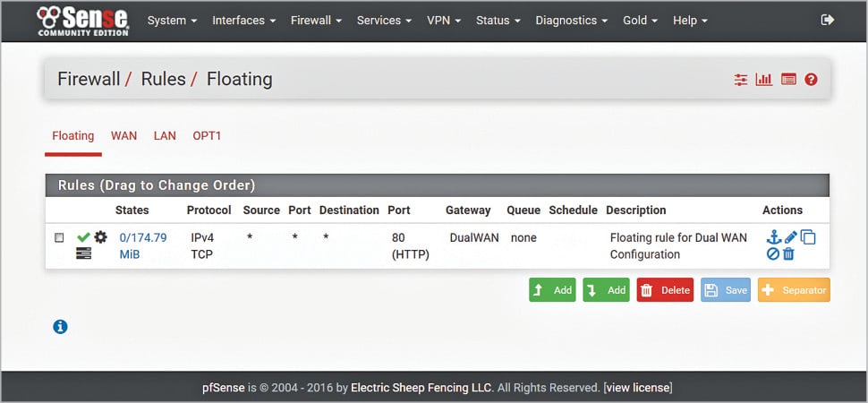This screenshot has width=868, height=403.
Task: Click the red Delete button
Action: (665, 290)
